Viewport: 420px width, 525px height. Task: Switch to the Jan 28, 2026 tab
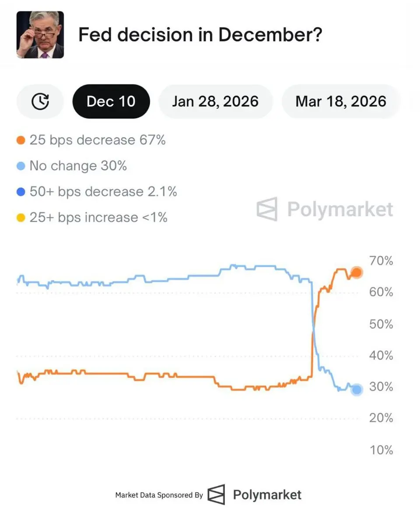(x=215, y=101)
